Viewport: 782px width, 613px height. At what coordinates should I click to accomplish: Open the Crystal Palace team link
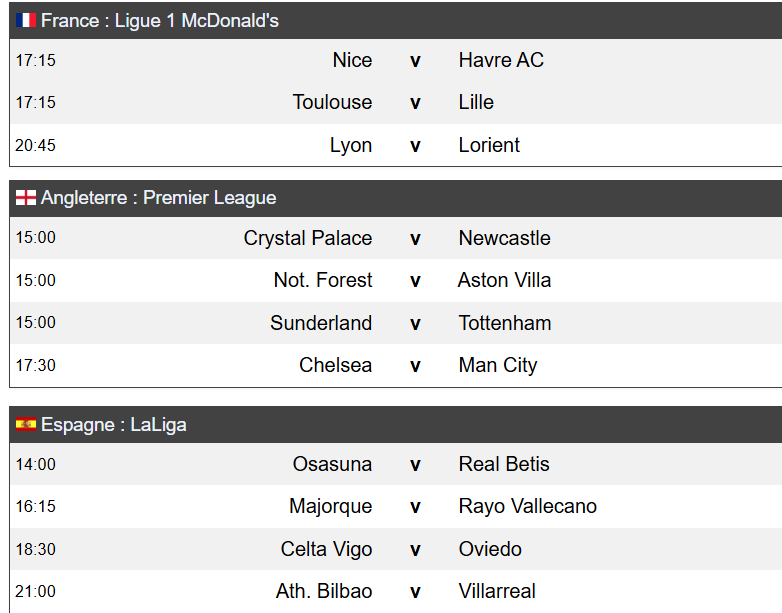308,238
